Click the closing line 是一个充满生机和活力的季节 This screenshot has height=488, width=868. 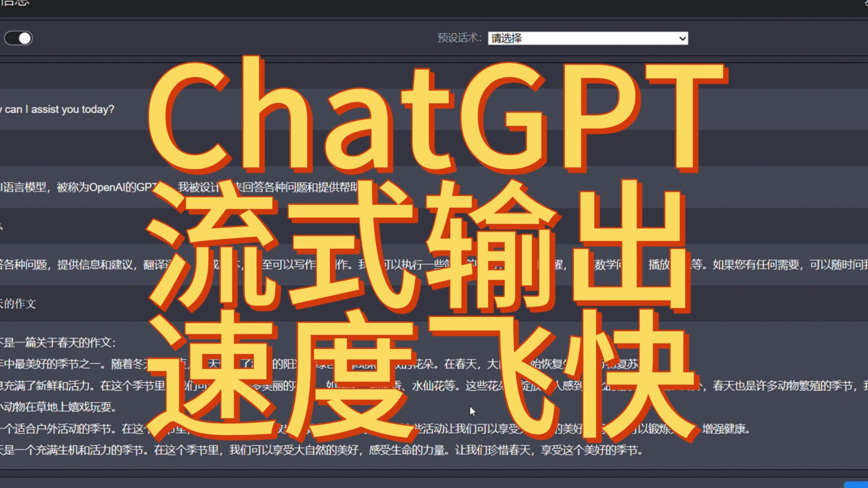pos(72,450)
